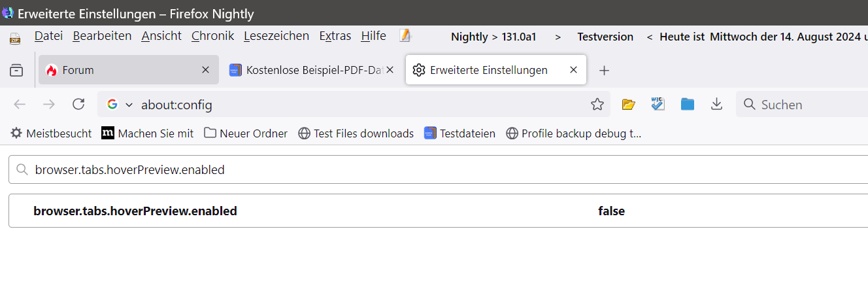
Task: Click the yellow open-folder toolbar icon
Action: coord(629,105)
